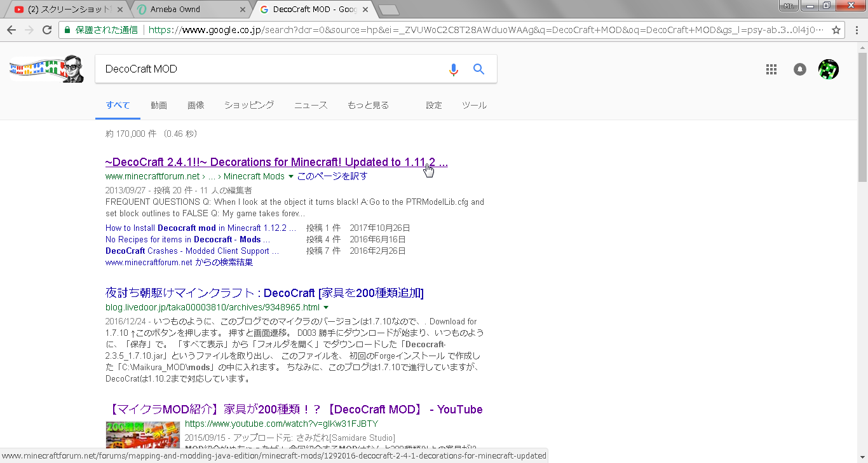This screenshot has height=463, width=868.
Task: Select the 動画 search tab
Action: tap(159, 106)
